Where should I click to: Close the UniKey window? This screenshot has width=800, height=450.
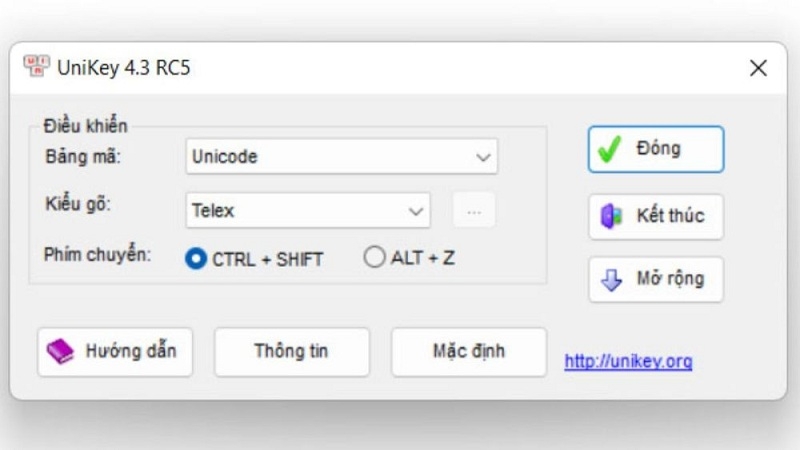click(x=758, y=69)
